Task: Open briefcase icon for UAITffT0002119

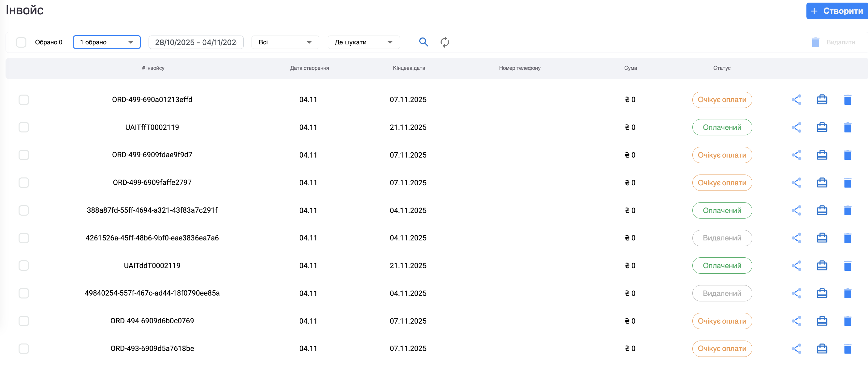Action: point(821,128)
